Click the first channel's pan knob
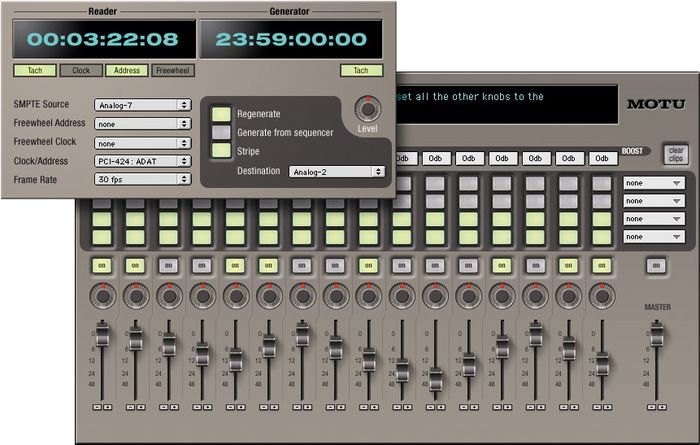 point(102,297)
